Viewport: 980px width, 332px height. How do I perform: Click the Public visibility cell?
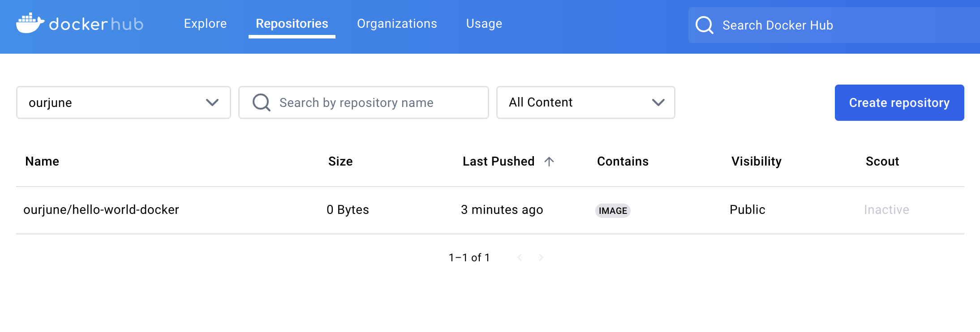click(x=748, y=209)
